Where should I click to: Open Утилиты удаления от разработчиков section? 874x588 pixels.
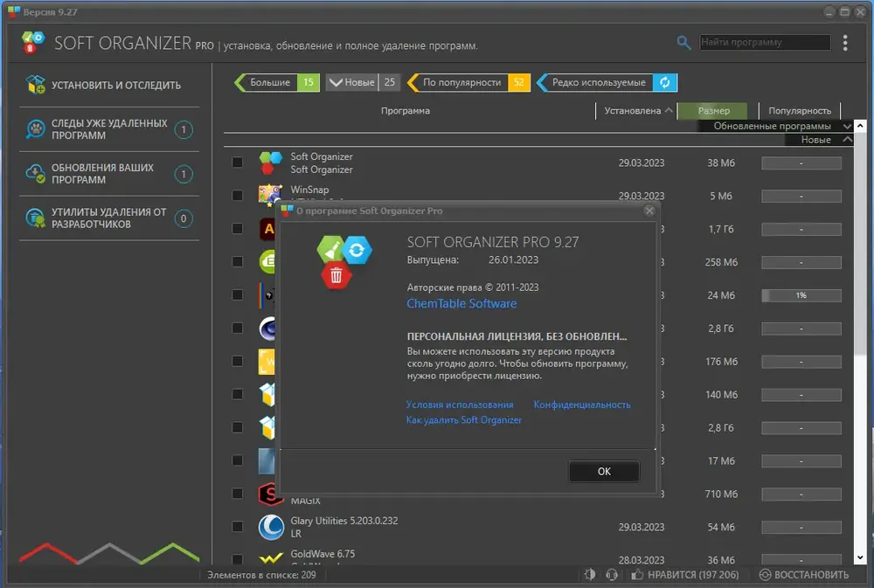[109, 218]
